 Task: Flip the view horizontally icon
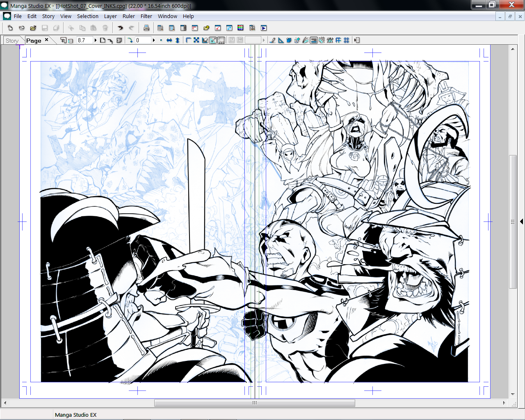pos(169,40)
